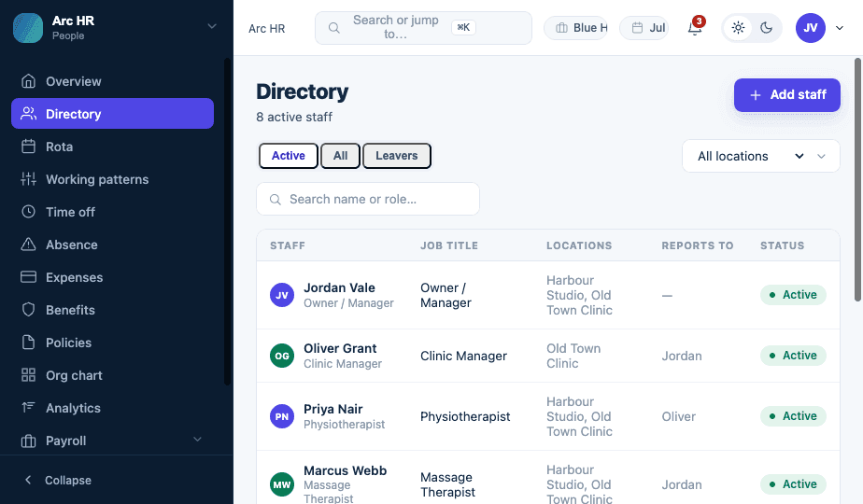Open Priya Nair's staff profile name

coord(333,409)
